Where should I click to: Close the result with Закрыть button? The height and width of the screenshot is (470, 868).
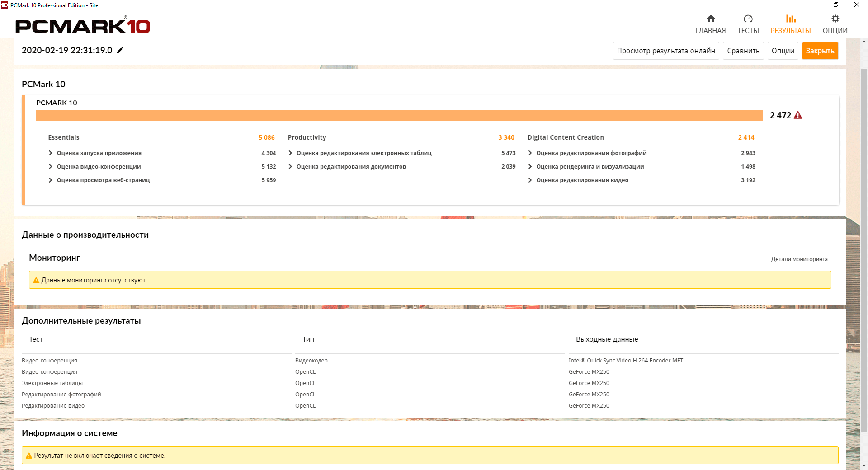(x=820, y=51)
